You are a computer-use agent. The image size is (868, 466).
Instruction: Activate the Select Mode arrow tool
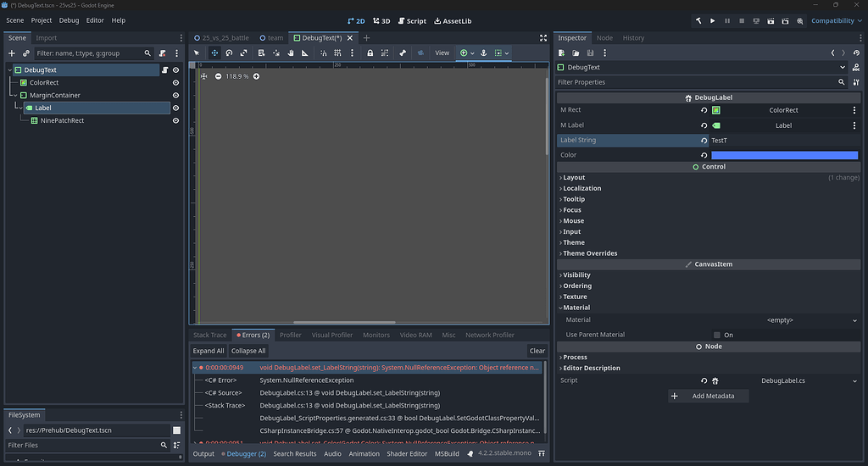[x=197, y=53]
